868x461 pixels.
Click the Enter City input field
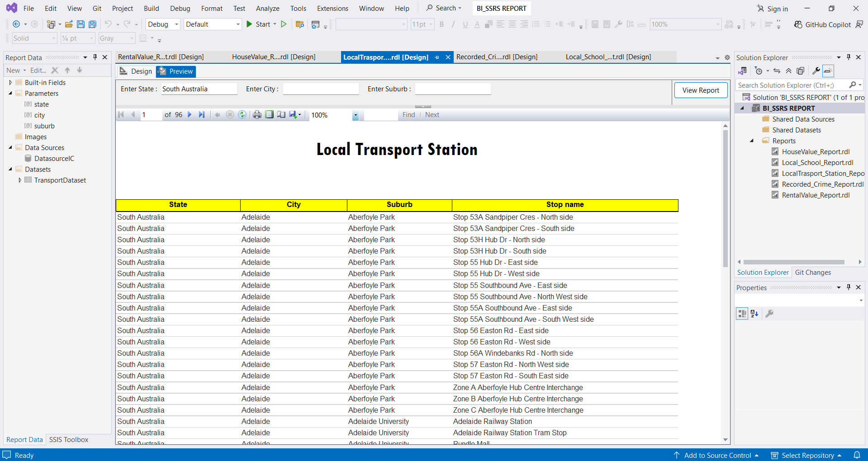pyautogui.click(x=321, y=89)
